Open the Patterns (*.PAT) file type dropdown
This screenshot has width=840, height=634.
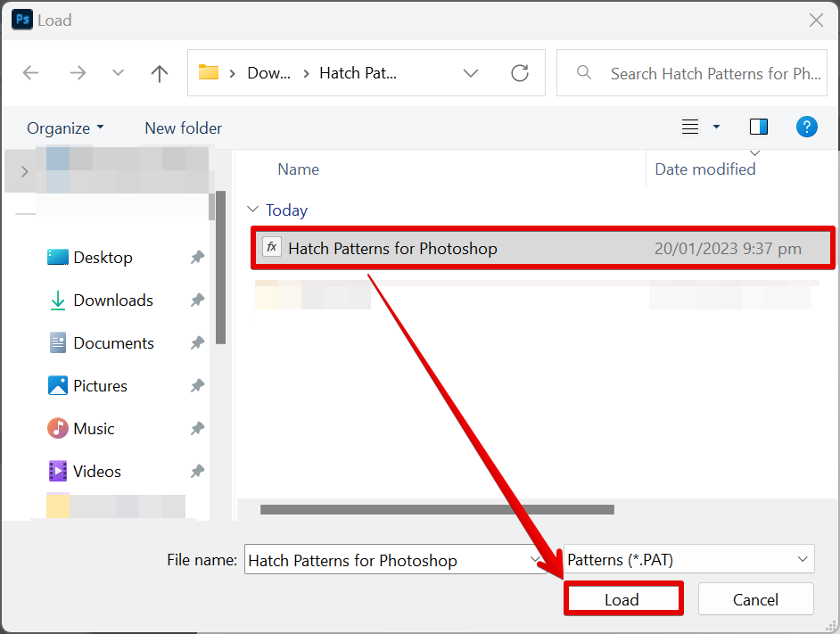click(688, 560)
